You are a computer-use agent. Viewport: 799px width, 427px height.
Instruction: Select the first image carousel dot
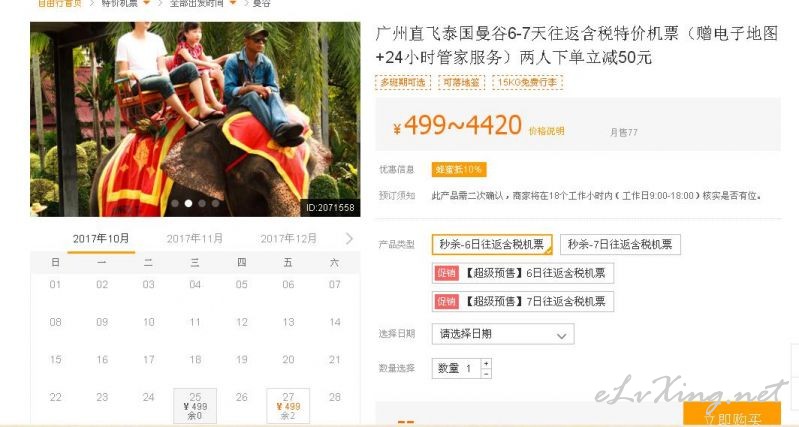pyautogui.click(x=175, y=203)
